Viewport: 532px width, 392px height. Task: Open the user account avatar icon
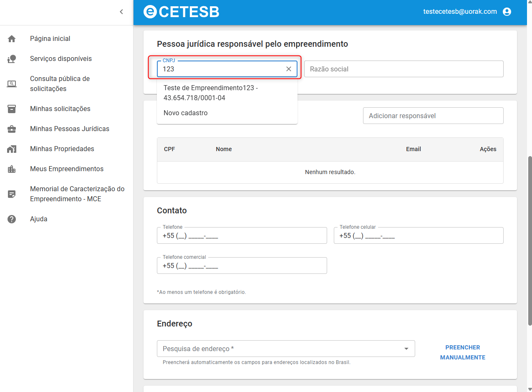click(507, 12)
